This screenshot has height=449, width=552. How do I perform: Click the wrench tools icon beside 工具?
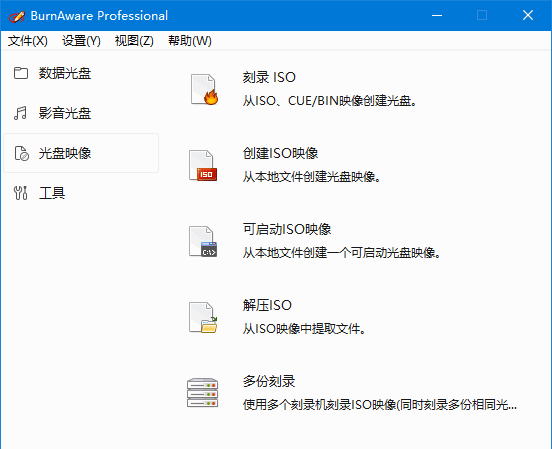pos(20,193)
